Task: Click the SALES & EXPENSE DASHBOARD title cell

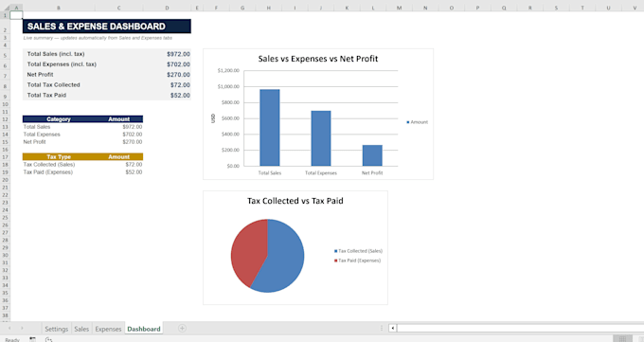Action: (x=107, y=27)
